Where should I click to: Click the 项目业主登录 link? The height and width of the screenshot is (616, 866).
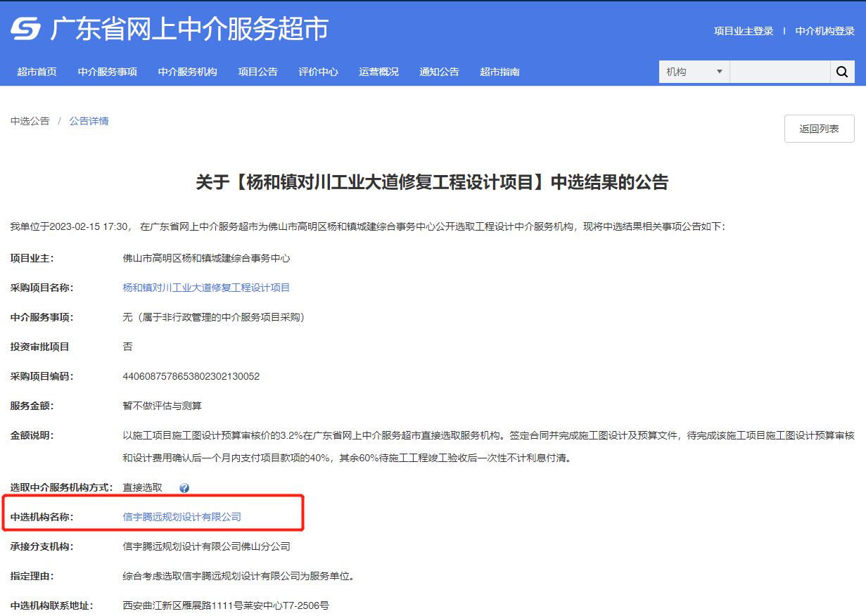(742, 31)
